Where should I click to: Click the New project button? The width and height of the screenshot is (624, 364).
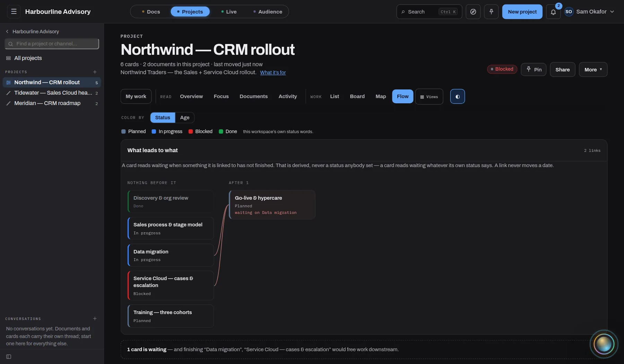(522, 12)
